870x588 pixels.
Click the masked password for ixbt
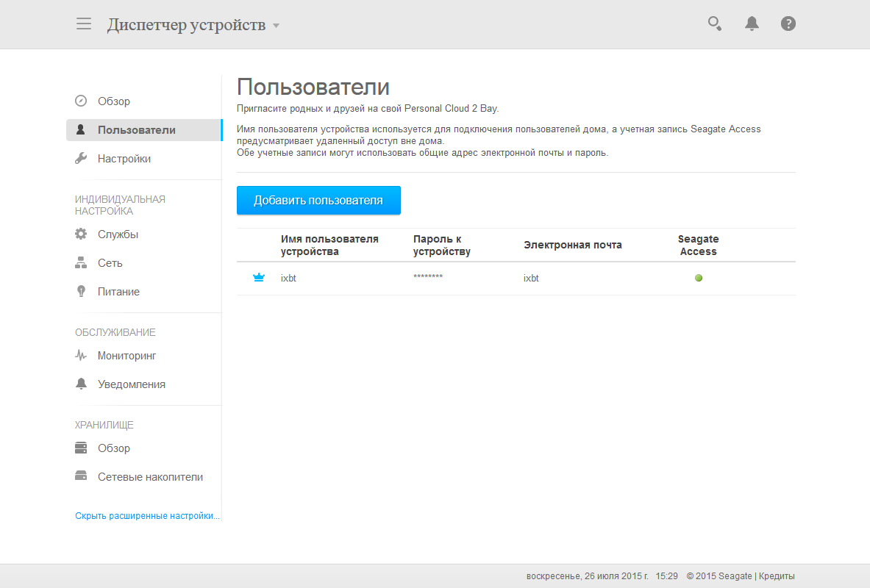click(x=428, y=277)
